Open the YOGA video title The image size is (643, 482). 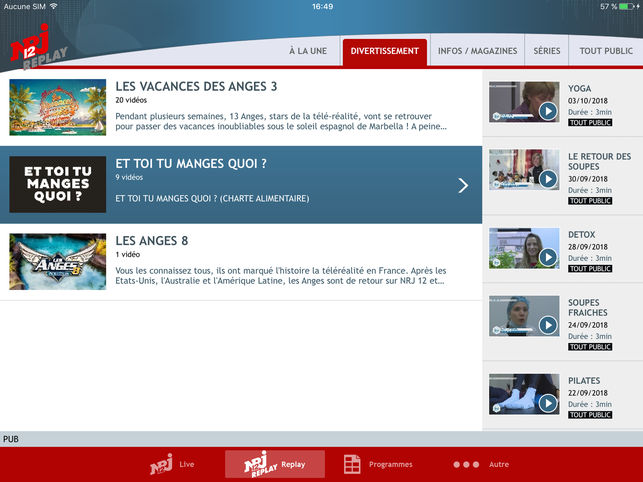[579, 88]
